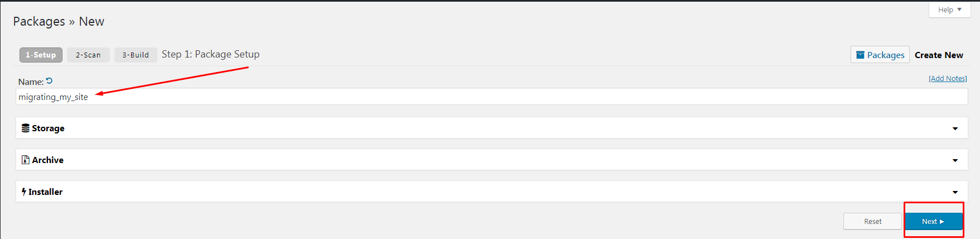Image resolution: width=980 pixels, height=239 pixels.
Task: Open the Help dropdown
Action: tap(949, 9)
